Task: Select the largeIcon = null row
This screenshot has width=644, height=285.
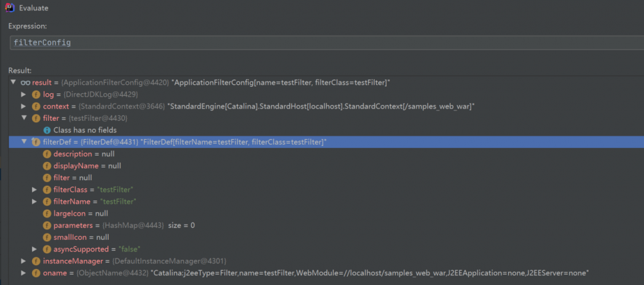Action: 81,213
